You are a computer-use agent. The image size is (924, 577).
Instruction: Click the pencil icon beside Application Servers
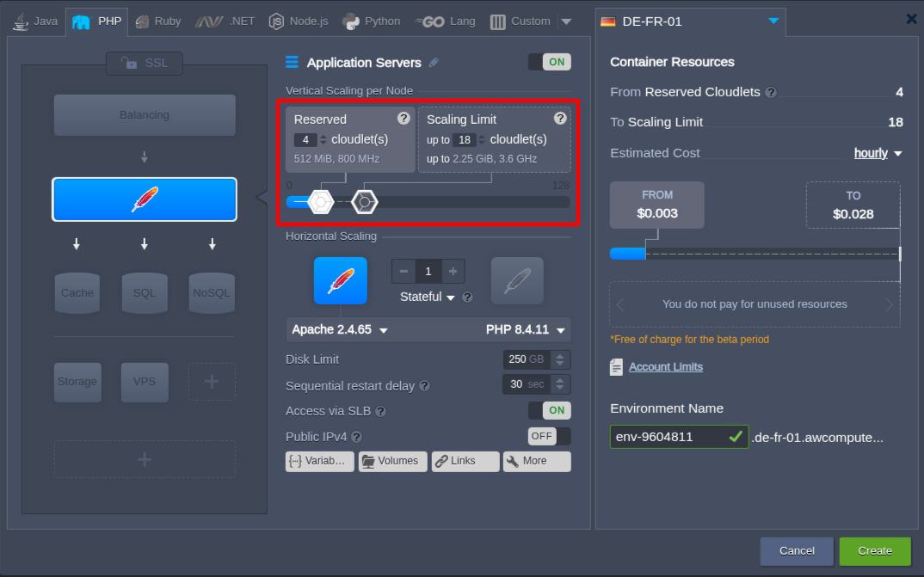click(434, 63)
